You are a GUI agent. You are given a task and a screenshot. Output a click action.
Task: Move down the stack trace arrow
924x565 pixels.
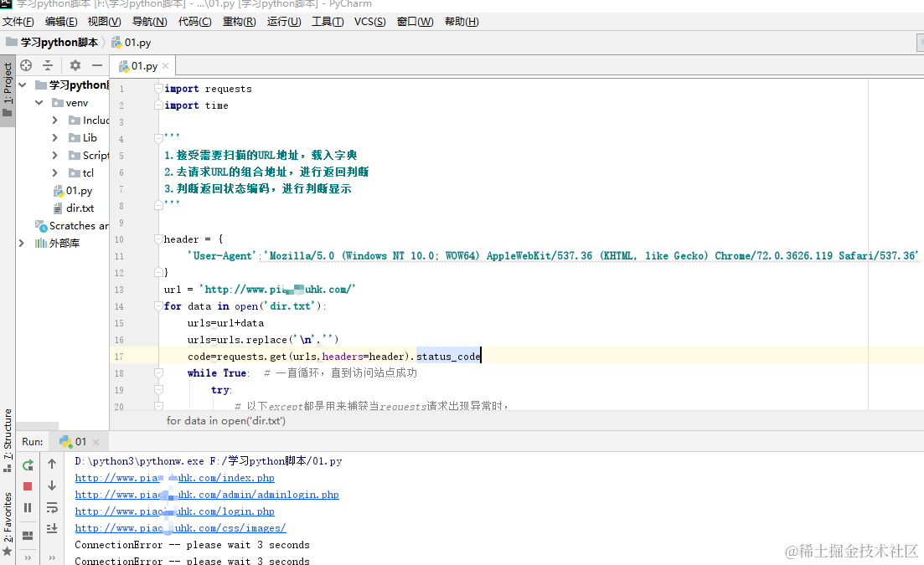pyautogui.click(x=52, y=485)
